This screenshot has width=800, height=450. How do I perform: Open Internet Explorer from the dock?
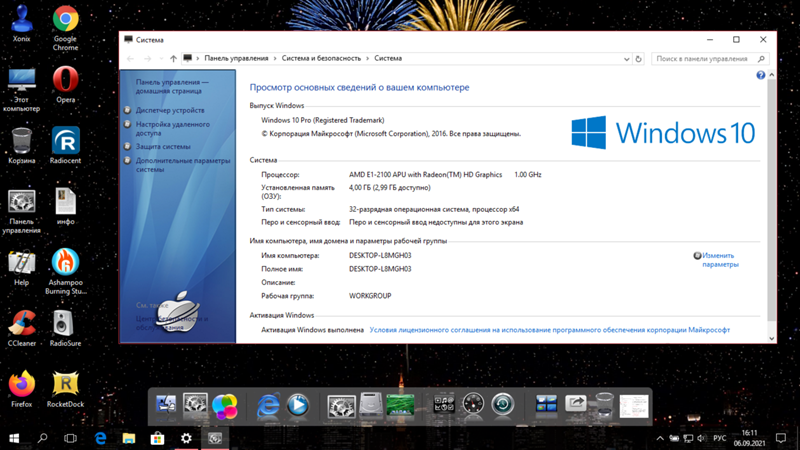268,406
